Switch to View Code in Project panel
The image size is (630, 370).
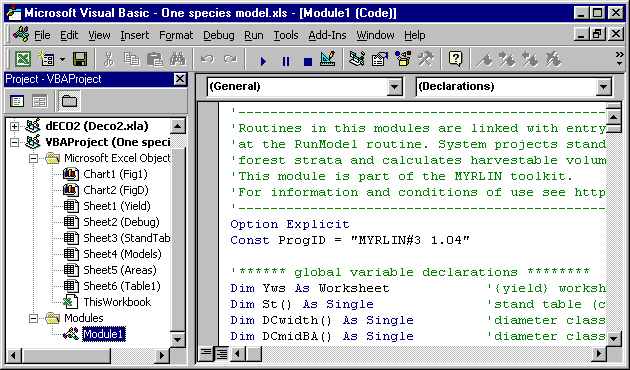17,101
